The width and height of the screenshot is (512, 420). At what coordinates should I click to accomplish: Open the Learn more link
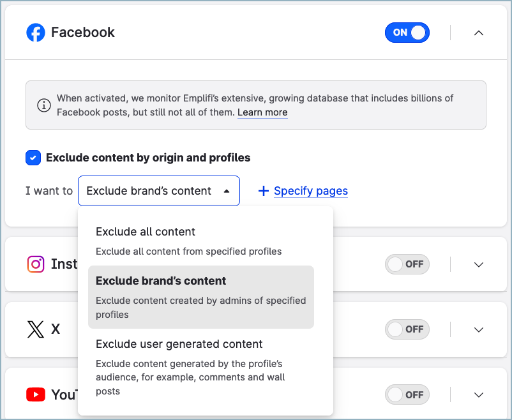[x=262, y=112]
